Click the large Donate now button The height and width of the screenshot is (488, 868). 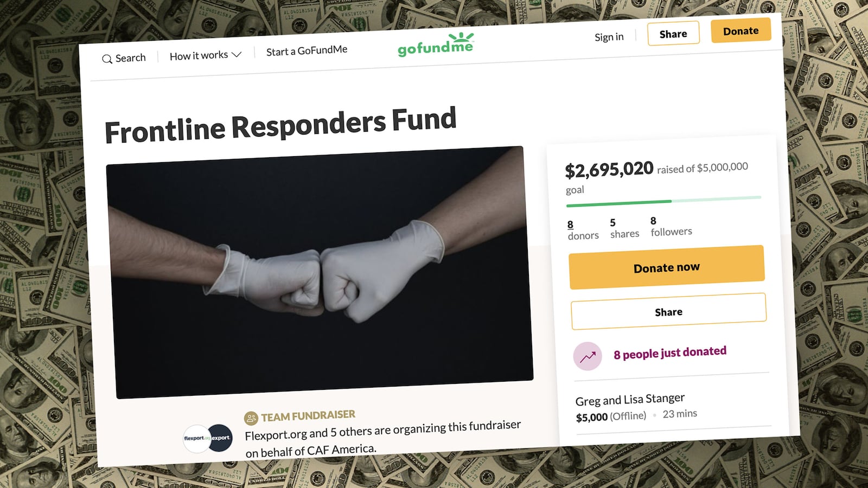pos(667,267)
